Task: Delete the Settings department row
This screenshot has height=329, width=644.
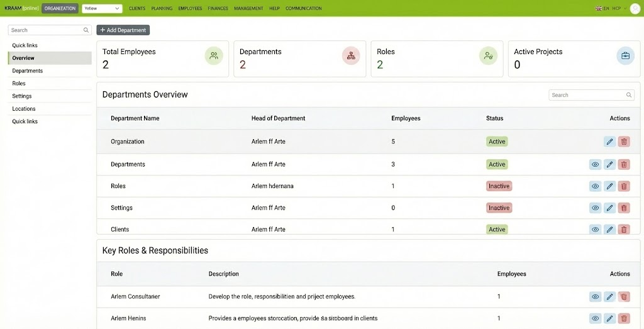Action: click(x=624, y=208)
